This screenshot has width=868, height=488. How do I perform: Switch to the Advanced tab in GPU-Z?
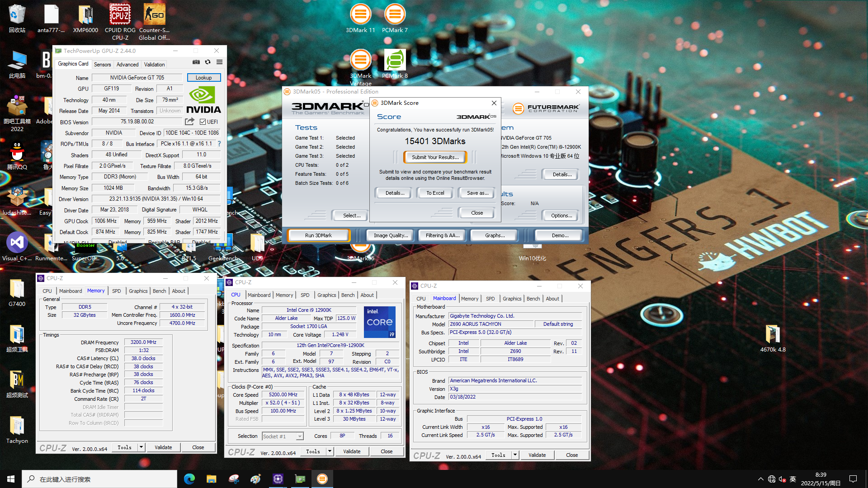coord(127,65)
